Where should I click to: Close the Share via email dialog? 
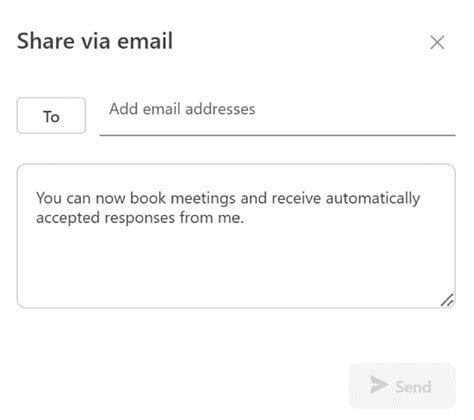click(437, 42)
